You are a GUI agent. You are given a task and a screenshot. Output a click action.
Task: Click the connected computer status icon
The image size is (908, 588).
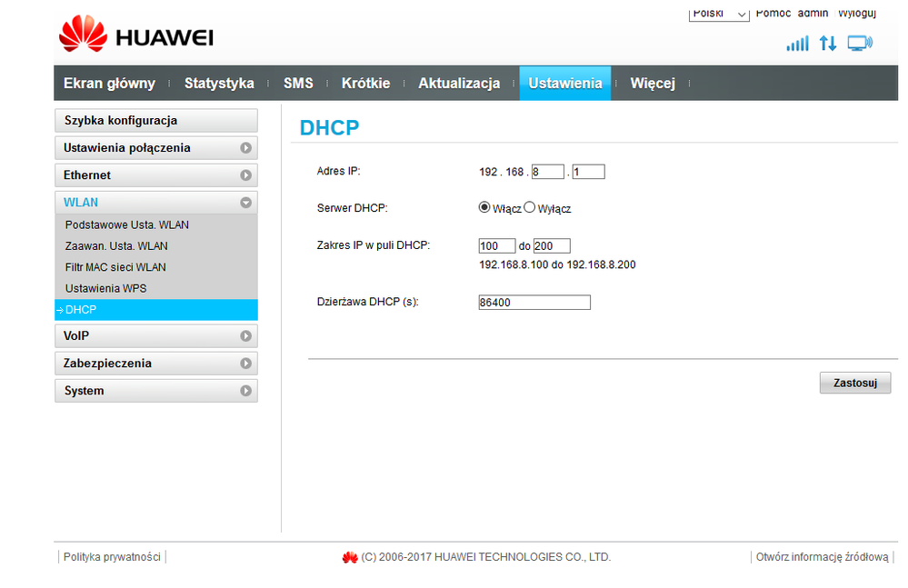[859, 44]
